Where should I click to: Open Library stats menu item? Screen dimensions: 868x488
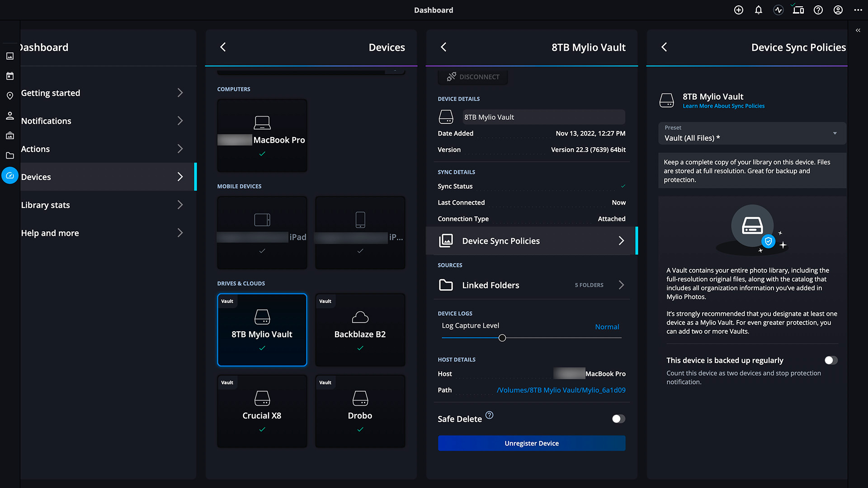pyautogui.click(x=108, y=205)
